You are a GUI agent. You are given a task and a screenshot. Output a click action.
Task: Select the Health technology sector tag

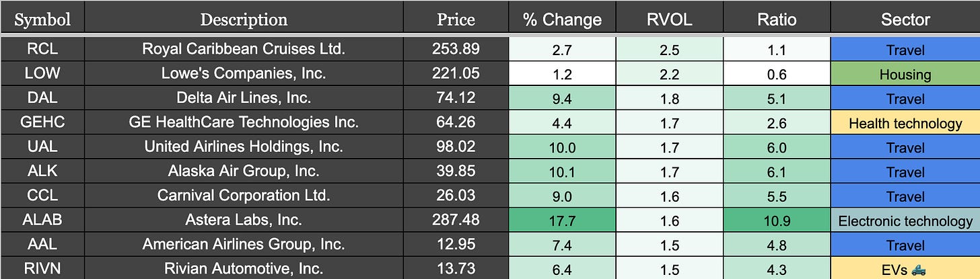click(905, 122)
